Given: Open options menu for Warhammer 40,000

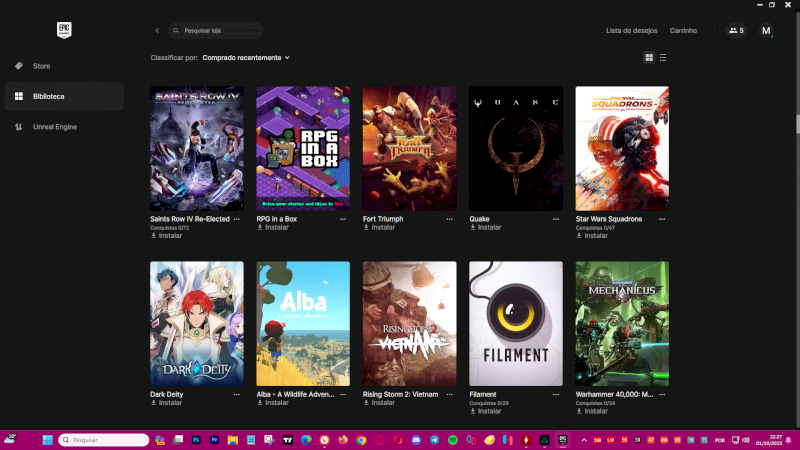Looking at the screenshot, I should (662, 394).
